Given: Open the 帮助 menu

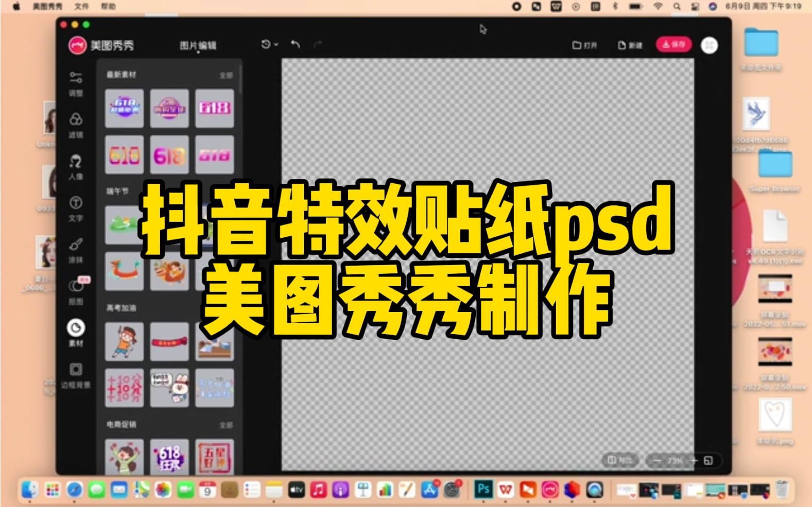Looking at the screenshot, I should [x=108, y=6].
